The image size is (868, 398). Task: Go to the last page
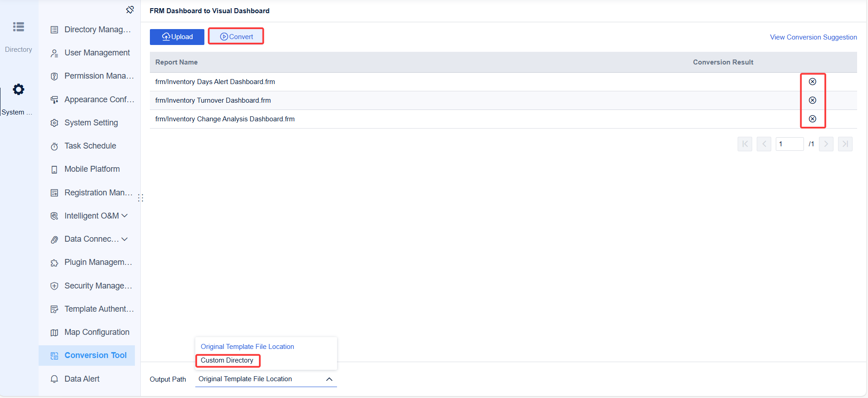point(845,144)
